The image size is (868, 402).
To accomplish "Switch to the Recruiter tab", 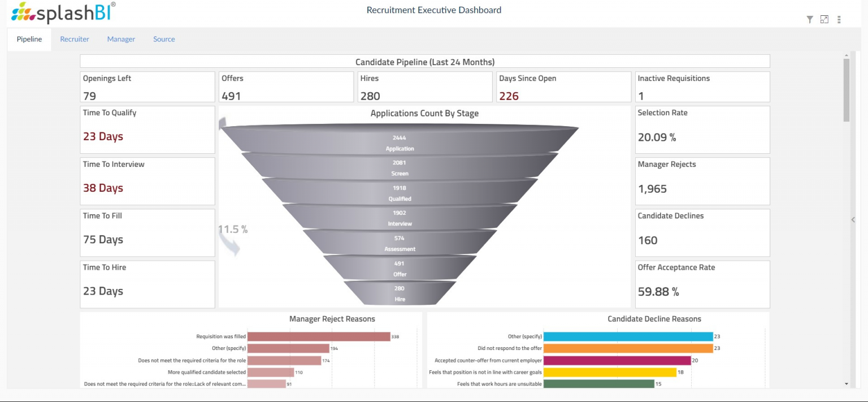I will [75, 39].
